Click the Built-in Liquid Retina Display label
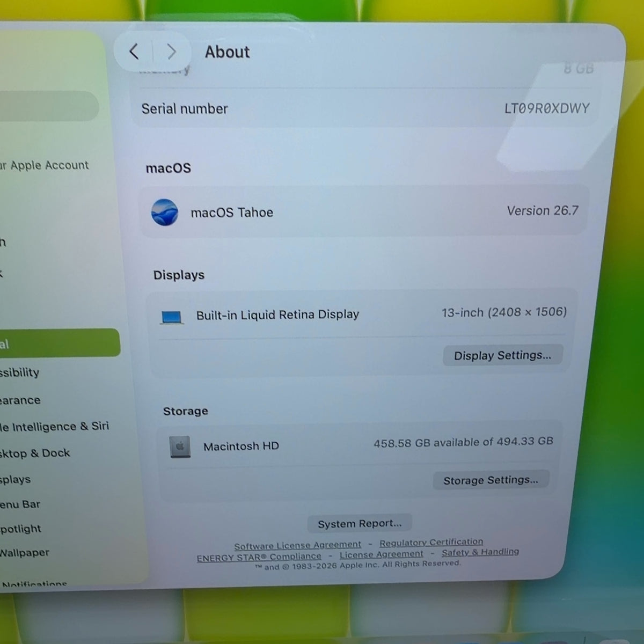The height and width of the screenshot is (644, 644). (x=277, y=314)
